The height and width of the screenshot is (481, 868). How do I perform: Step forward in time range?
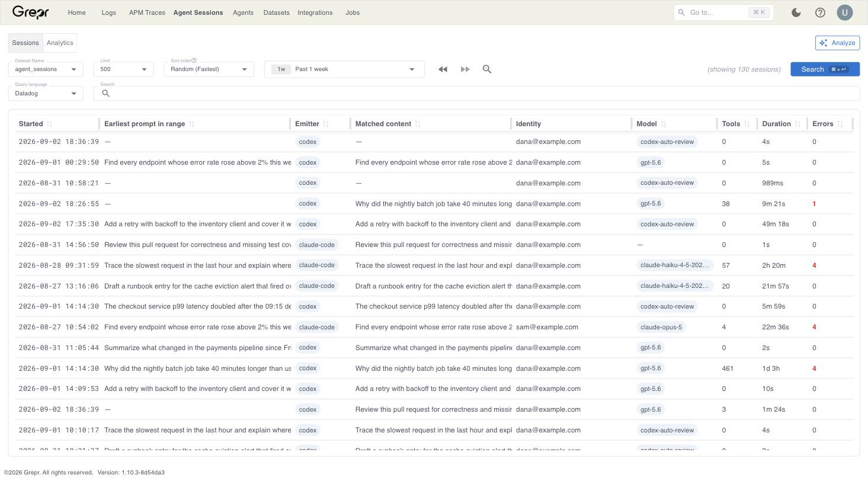pos(465,69)
